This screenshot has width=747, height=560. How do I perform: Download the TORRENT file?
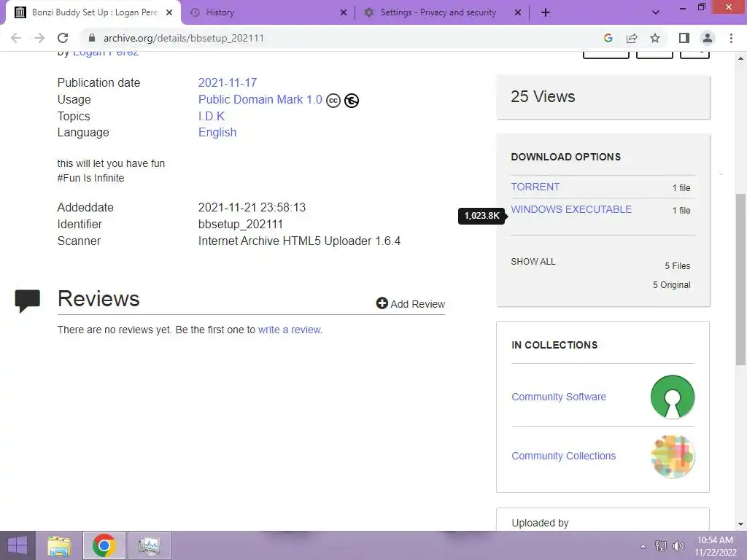(x=535, y=187)
